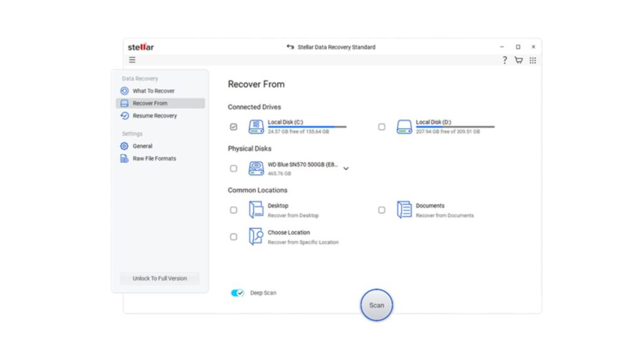The width and height of the screenshot is (644, 363).
Task: Click the Raw File Formats document icon
Action: click(125, 159)
